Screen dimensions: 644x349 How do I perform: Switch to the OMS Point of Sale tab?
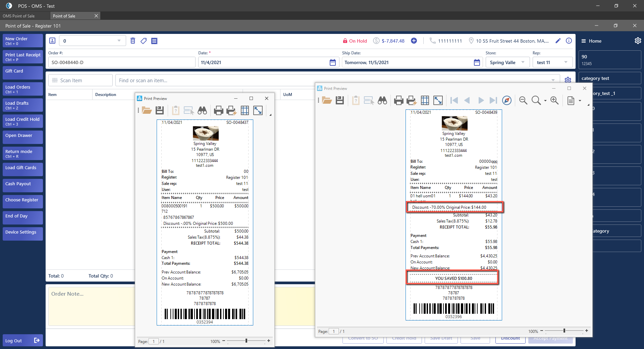click(19, 16)
